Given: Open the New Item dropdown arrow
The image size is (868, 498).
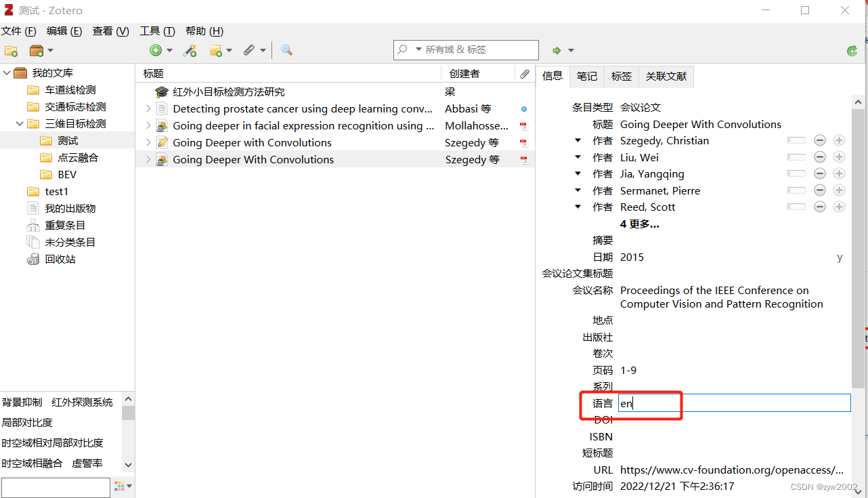Looking at the screenshot, I should [x=169, y=50].
